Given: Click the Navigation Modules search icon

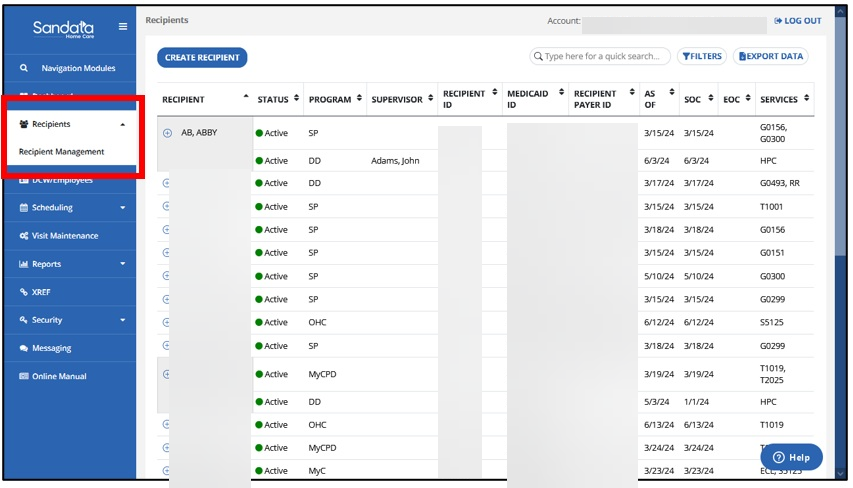Looking at the screenshot, I should [x=24, y=68].
